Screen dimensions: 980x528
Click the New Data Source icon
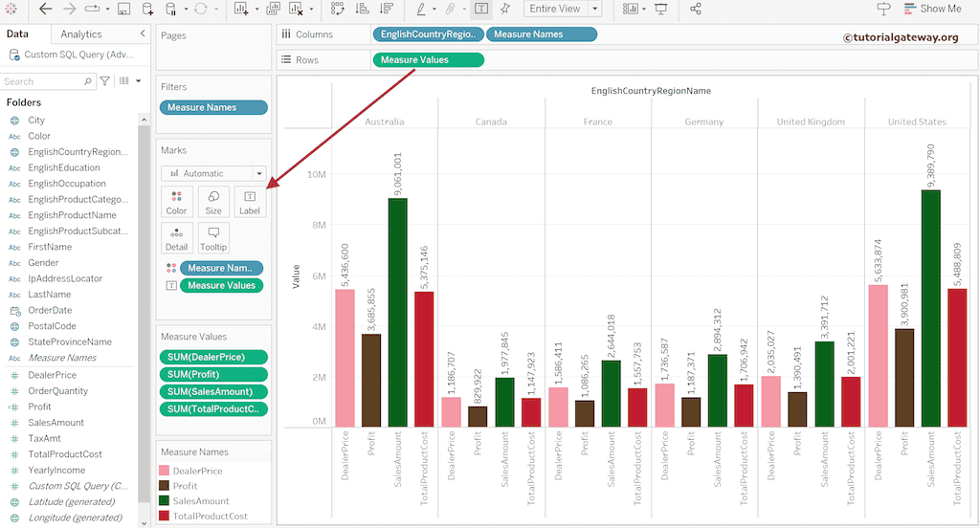pyautogui.click(x=147, y=9)
